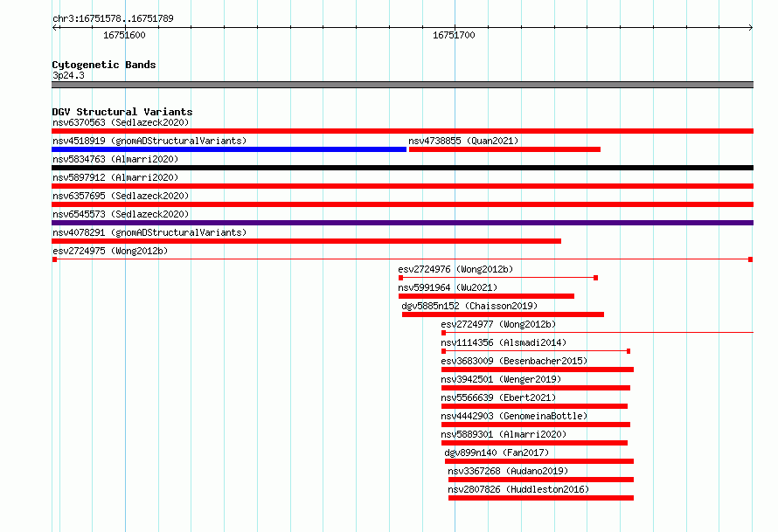The height and width of the screenshot is (532, 778).
Task: Click the red bar of nsv5897912
Action: coord(402,186)
